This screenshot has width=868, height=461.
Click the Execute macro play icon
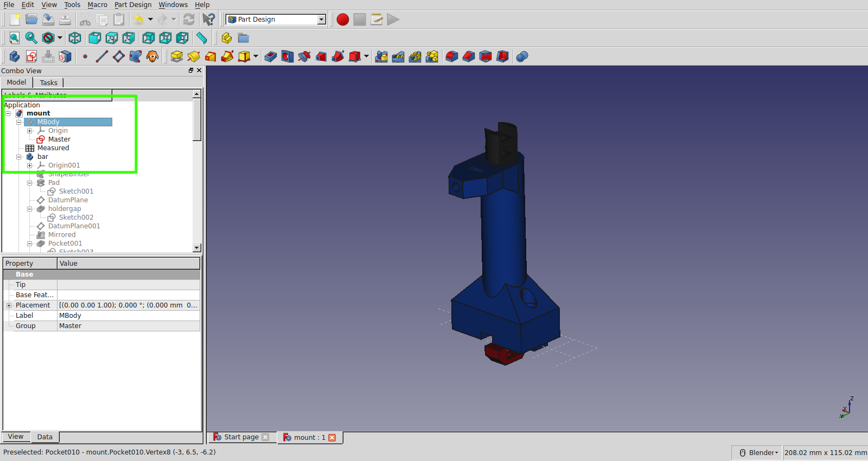(393, 20)
